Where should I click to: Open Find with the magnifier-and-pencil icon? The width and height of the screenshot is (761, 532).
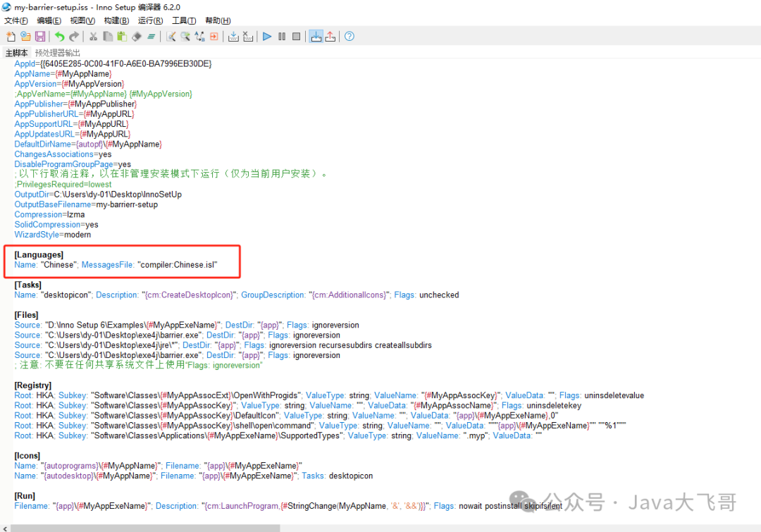(x=171, y=37)
